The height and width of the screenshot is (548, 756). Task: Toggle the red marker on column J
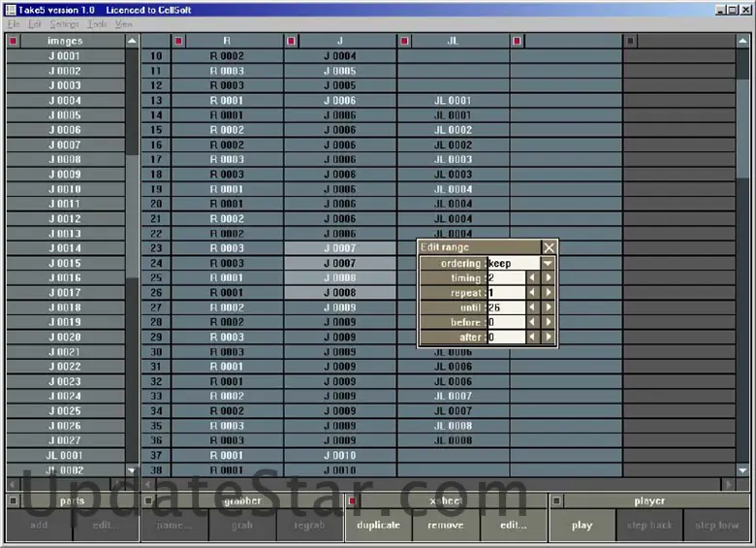pyautogui.click(x=292, y=42)
